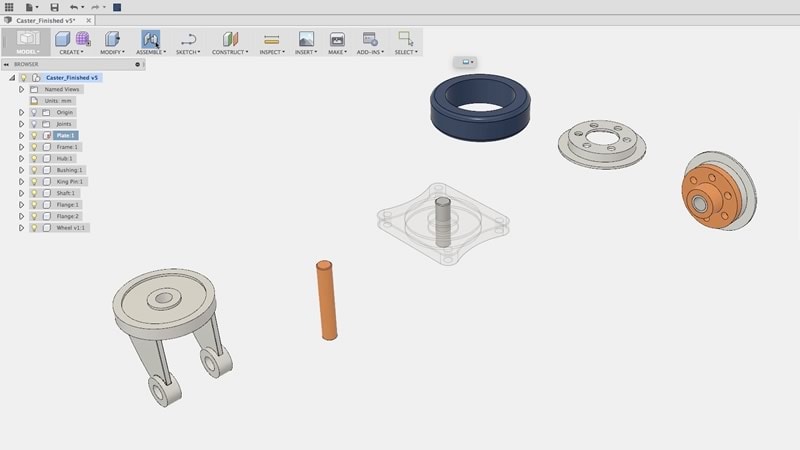
Task: Hide the King Pin:1 component via lightbulb
Action: point(34,182)
